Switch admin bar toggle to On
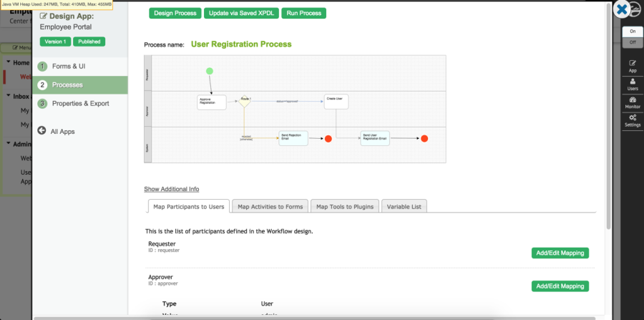The height and width of the screenshot is (320, 644). [632, 32]
